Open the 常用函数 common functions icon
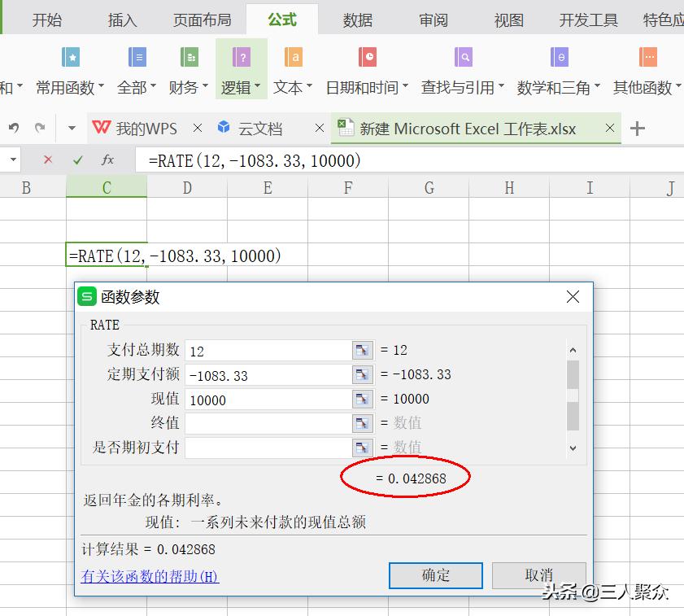Screen dimensions: 684x616 [71, 58]
